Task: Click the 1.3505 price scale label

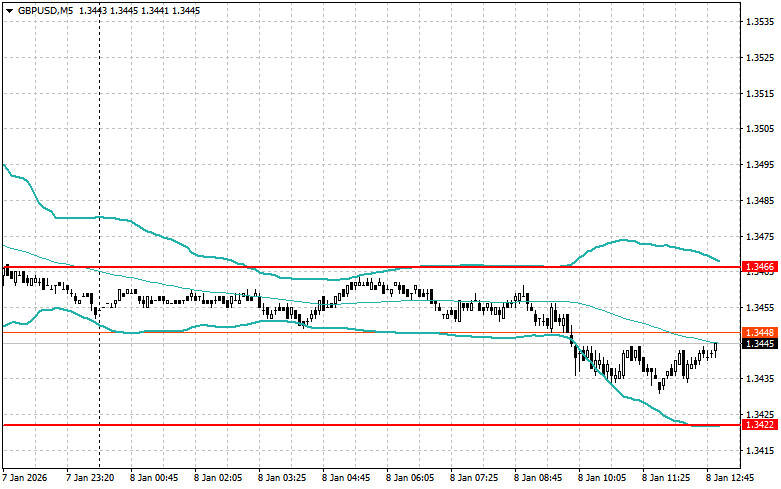Action: click(760, 129)
